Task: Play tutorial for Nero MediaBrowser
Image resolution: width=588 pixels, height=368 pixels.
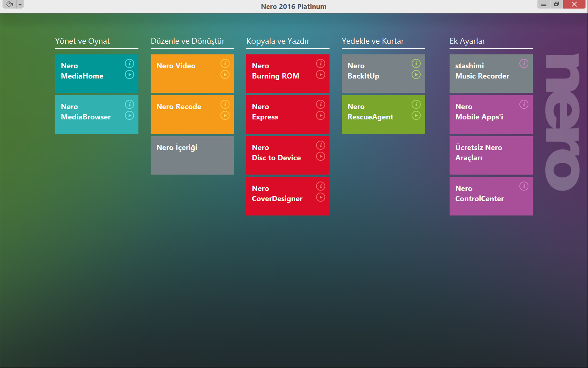Action: pyautogui.click(x=129, y=115)
